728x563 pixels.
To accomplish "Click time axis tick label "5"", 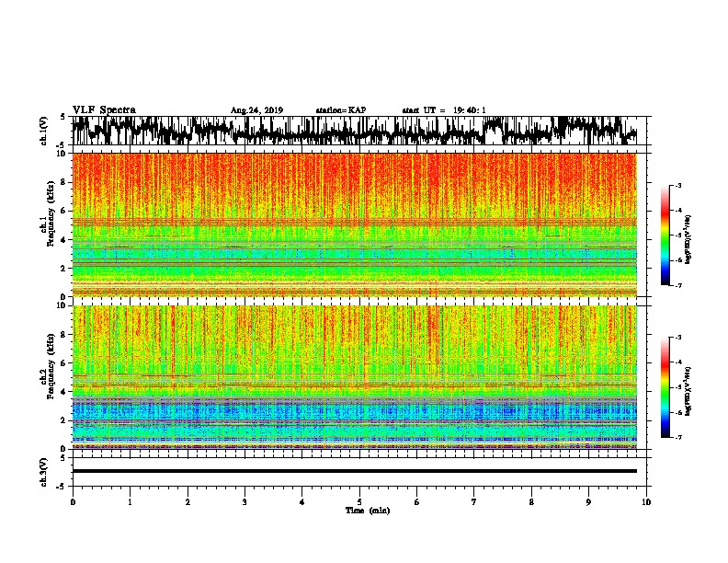I will click(359, 502).
